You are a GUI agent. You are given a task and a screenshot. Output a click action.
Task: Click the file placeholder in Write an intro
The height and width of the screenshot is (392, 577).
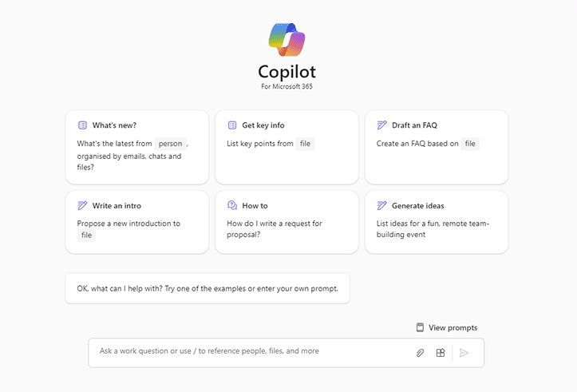coord(86,236)
